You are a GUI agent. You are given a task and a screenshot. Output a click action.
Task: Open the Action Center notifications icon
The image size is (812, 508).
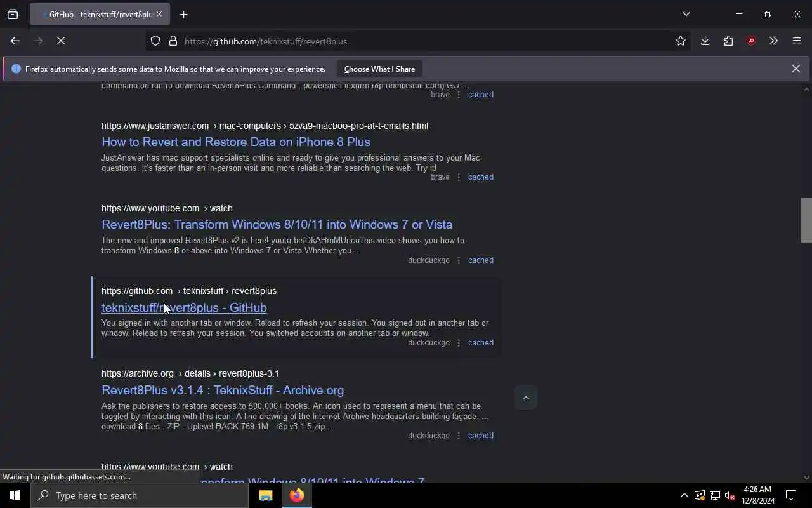pos(791,495)
